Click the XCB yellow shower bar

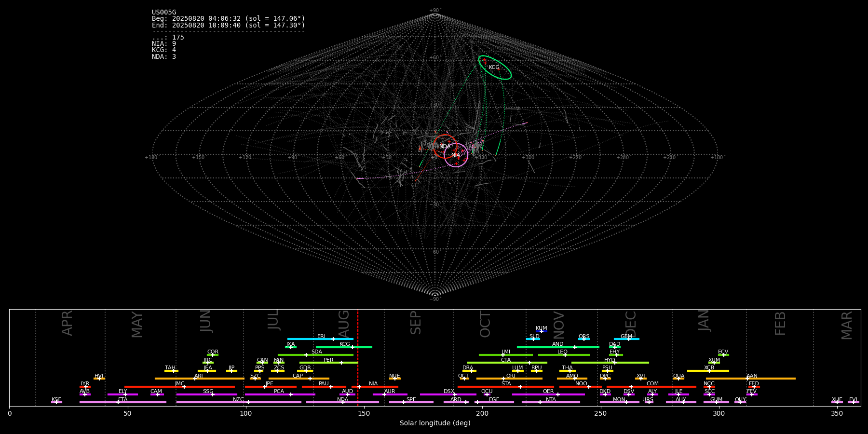[708, 371]
